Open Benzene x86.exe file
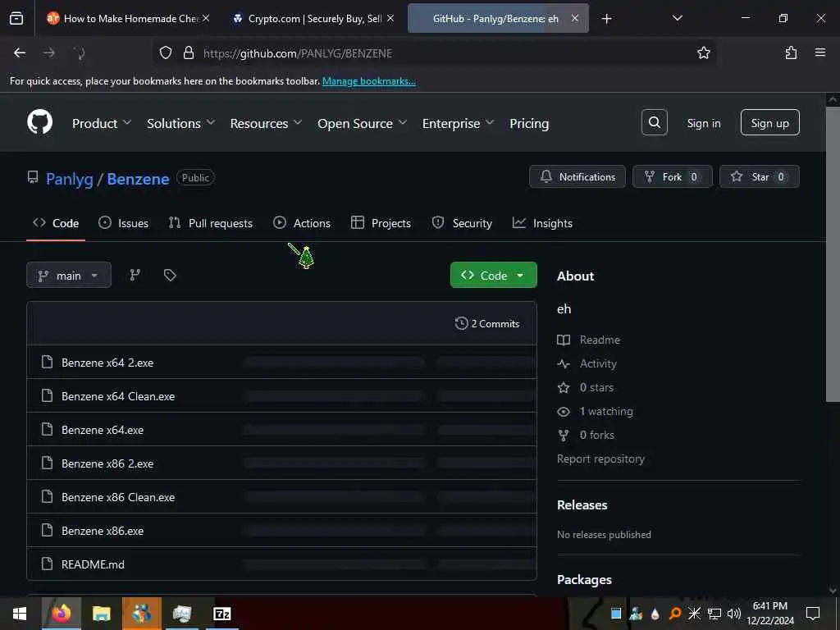The height and width of the screenshot is (630, 840). click(x=103, y=531)
